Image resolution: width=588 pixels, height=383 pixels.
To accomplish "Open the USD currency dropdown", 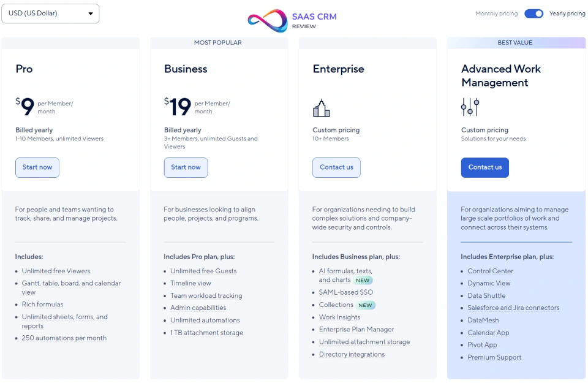I will coord(50,13).
